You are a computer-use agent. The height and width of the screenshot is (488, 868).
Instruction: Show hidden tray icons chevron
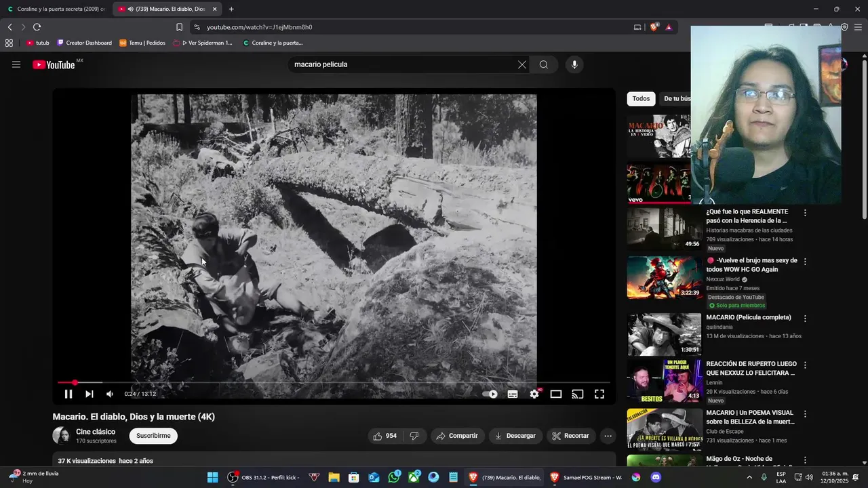749,477
